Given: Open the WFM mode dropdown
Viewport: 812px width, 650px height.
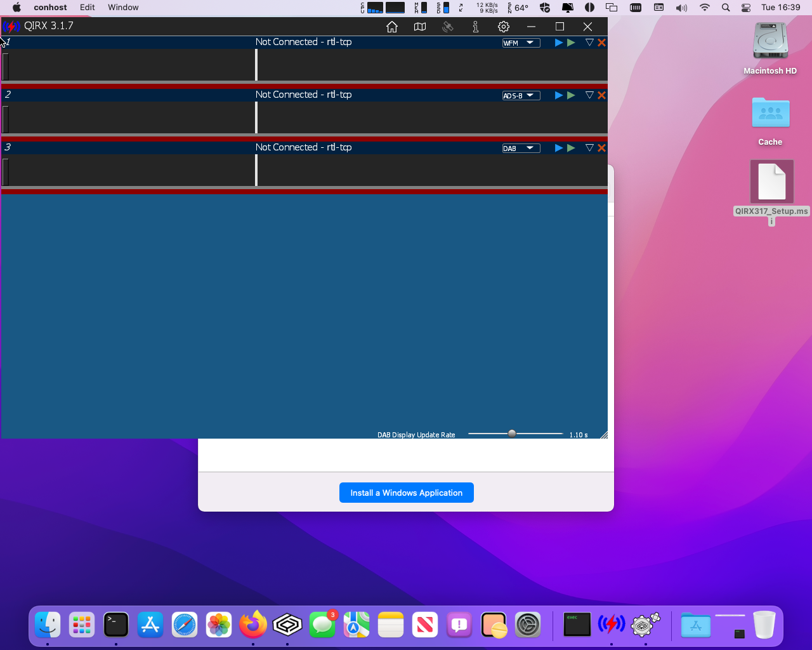Looking at the screenshot, I should (x=521, y=43).
